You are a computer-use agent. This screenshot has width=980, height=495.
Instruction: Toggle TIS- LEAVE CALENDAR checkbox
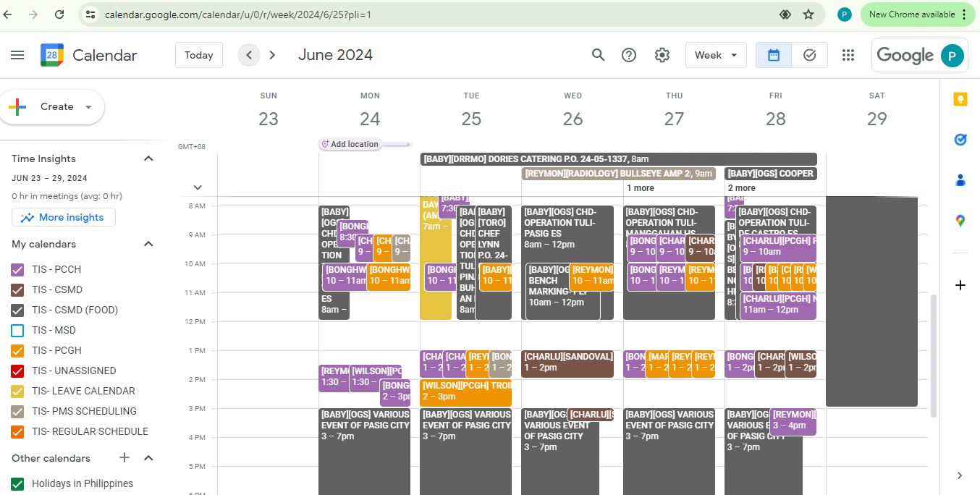[18, 391]
